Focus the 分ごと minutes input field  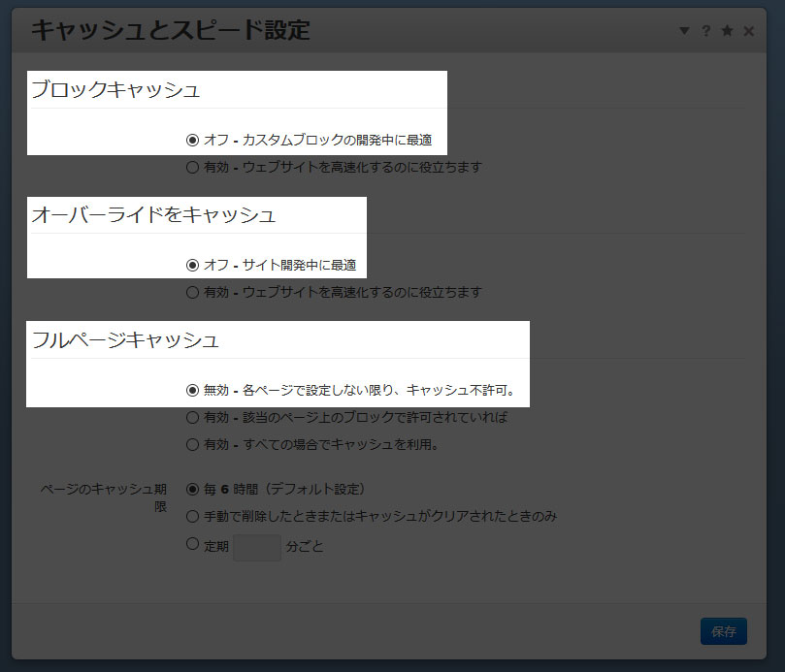[257, 548]
